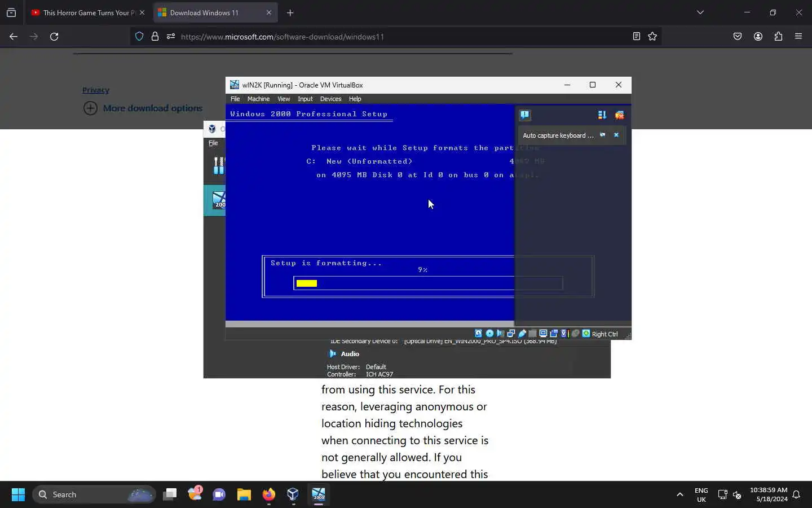Image resolution: width=812 pixels, height=508 pixels.
Task: Open the Firefox account icon
Action: point(758,36)
